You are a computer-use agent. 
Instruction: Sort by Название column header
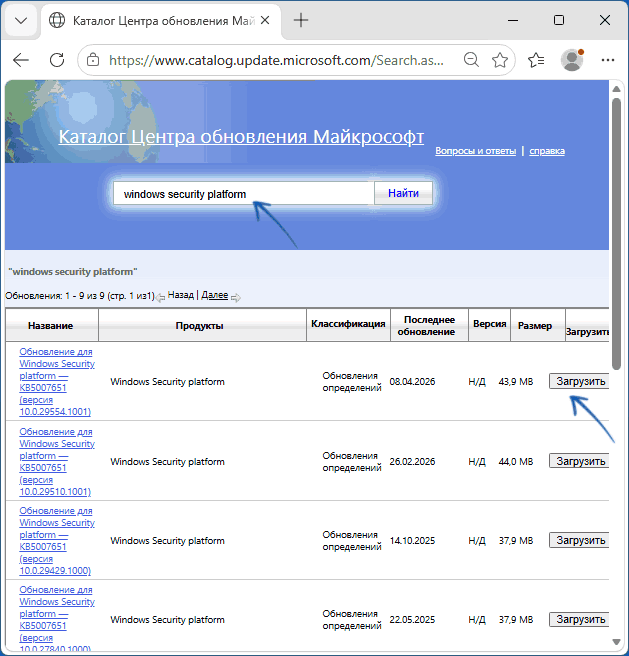pyautogui.click(x=50, y=325)
